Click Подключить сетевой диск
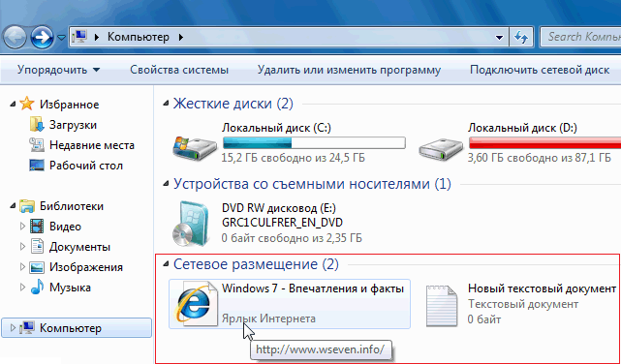Image resolution: width=621 pixels, height=364 pixels. coord(540,70)
